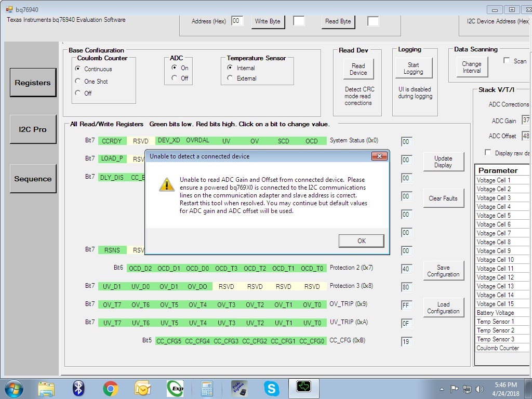Toggle OCD_D2 bit in Protection 2
Image resolution: width=532 pixels, height=399 pixels.
[140, 269]
